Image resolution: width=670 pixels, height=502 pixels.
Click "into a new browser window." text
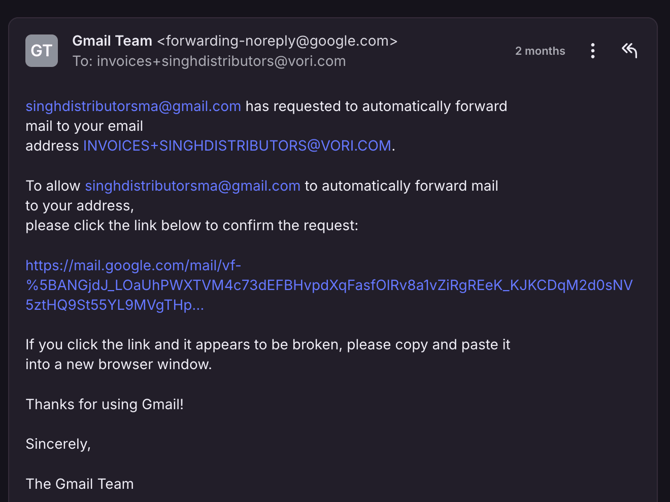click(119, 365)
